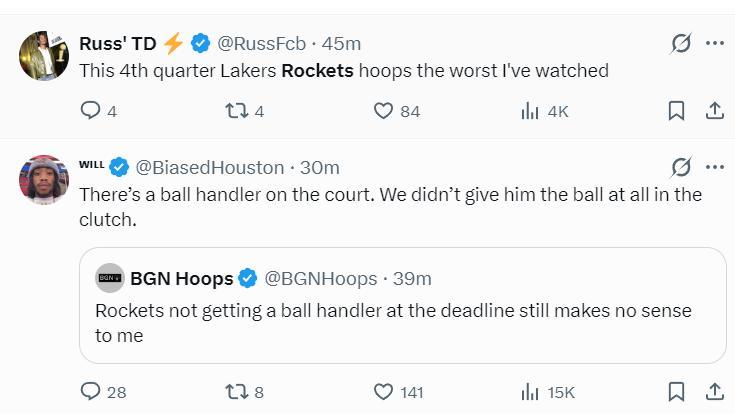Viewport: 735px width, 414px height.
Task: View analytics on Russ' TD's 4K-view tweet
Action: point(530,111)
